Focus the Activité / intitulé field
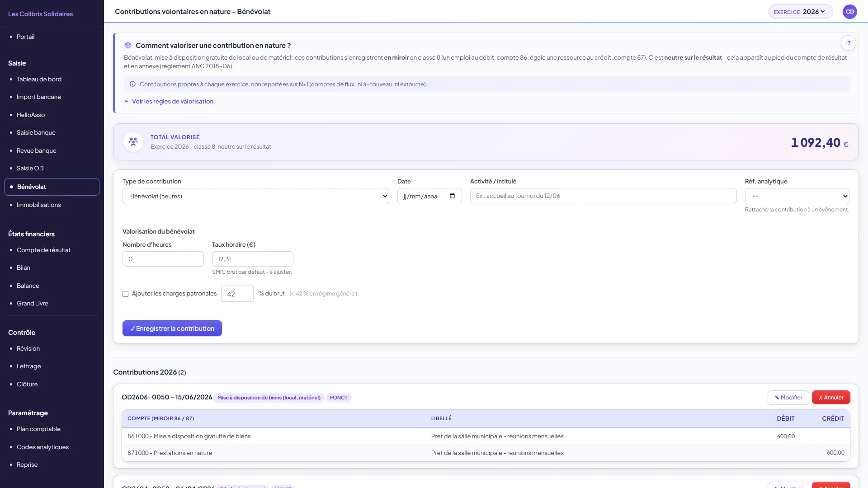 [x=603, y=196]
